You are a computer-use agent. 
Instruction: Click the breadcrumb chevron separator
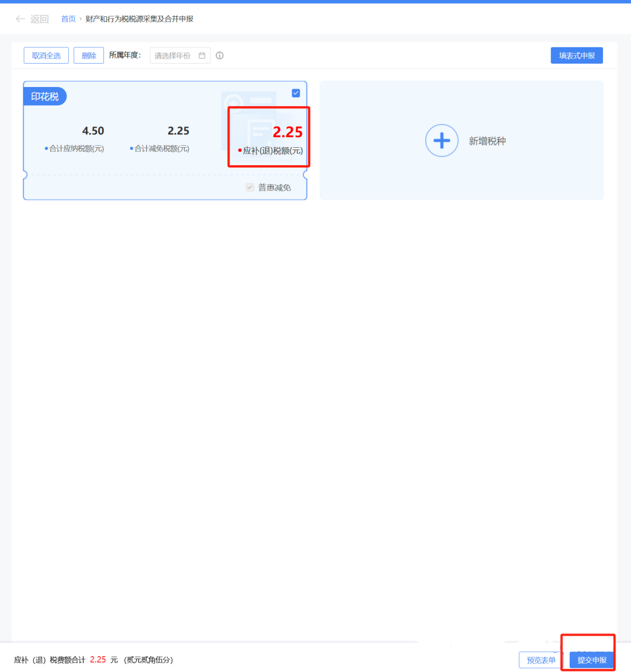81,19
